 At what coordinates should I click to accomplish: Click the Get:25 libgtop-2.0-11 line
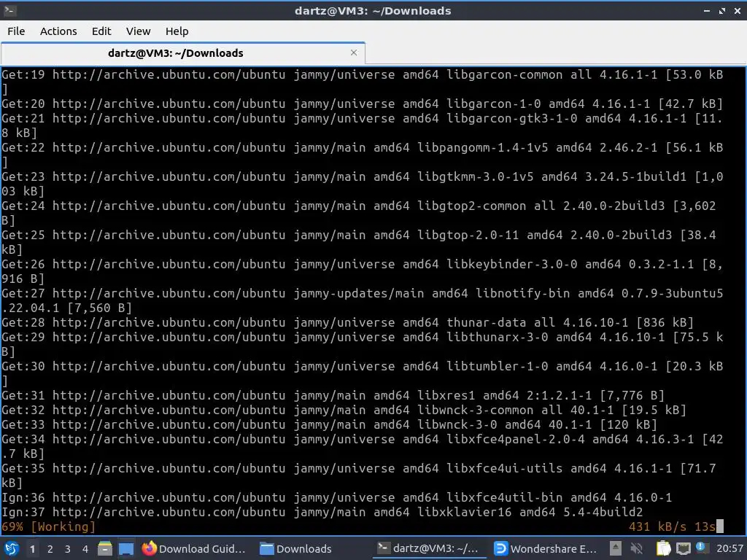pos(359,242)
